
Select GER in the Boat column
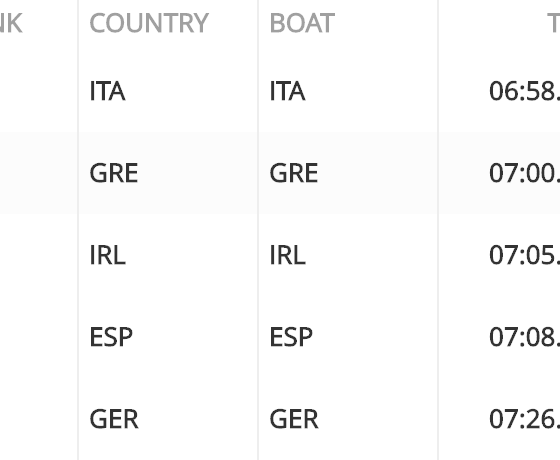click(x=294, y=419)
